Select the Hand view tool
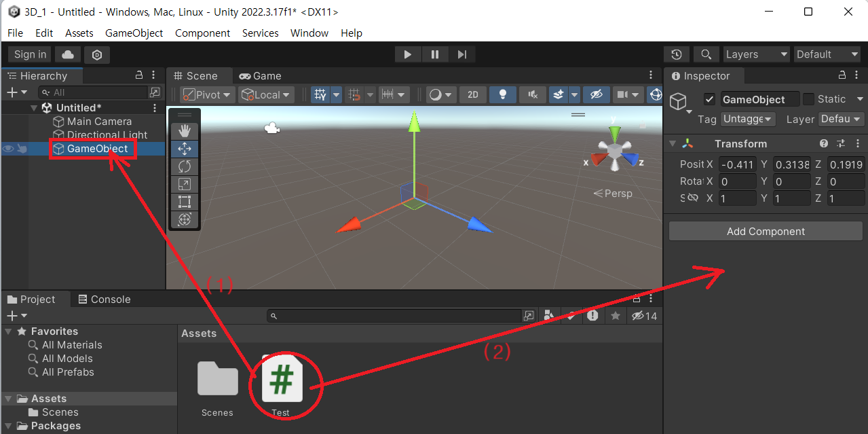Screen dimensions: 868x434 click(184, 130)
